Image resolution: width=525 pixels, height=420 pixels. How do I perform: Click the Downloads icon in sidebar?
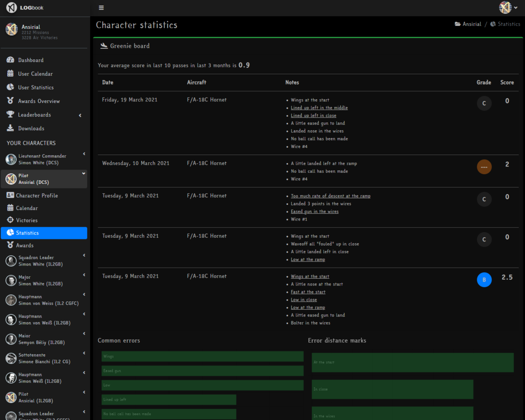pyautogui.click(x=10, y=129)
